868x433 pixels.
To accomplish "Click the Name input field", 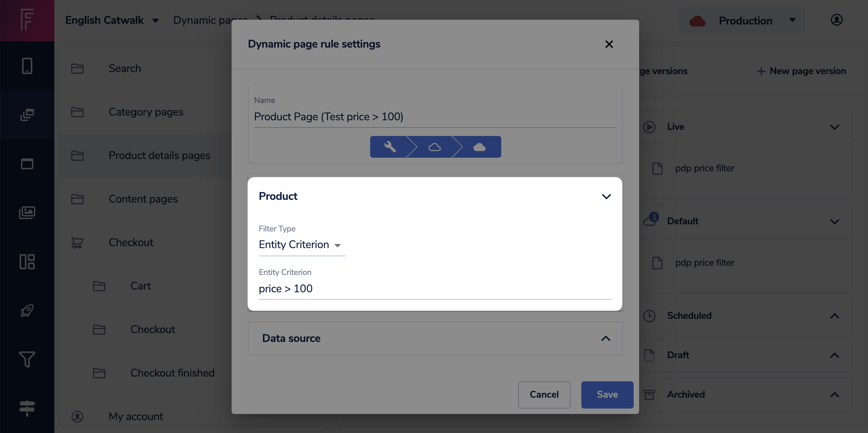I will coord(435,117).
